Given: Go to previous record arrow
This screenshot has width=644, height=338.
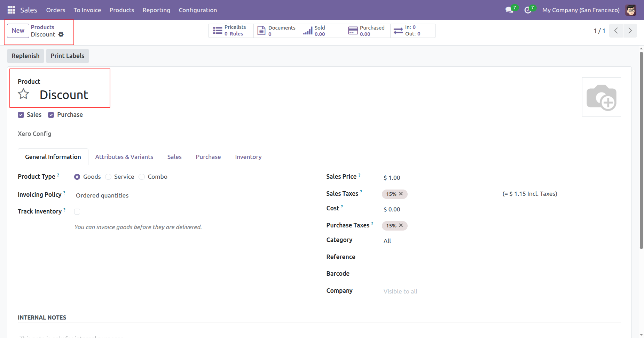Looking at the screenshot, I should (616, 31).
